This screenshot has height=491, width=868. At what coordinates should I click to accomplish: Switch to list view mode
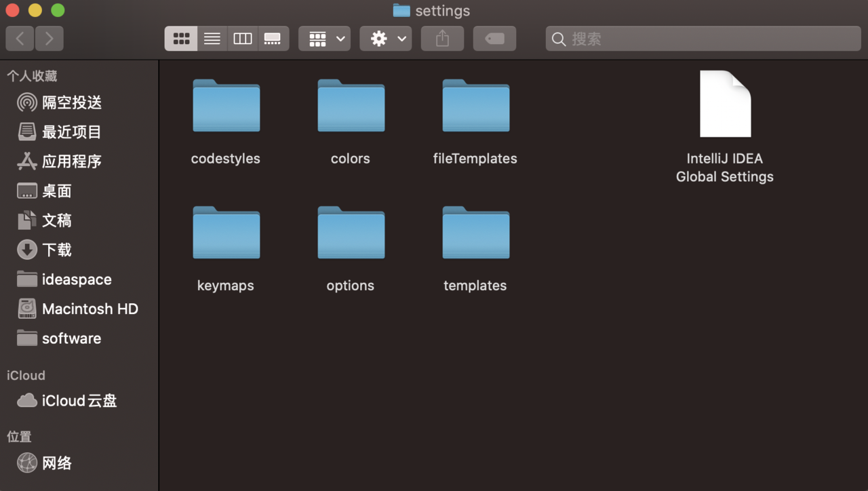(212, 39)
